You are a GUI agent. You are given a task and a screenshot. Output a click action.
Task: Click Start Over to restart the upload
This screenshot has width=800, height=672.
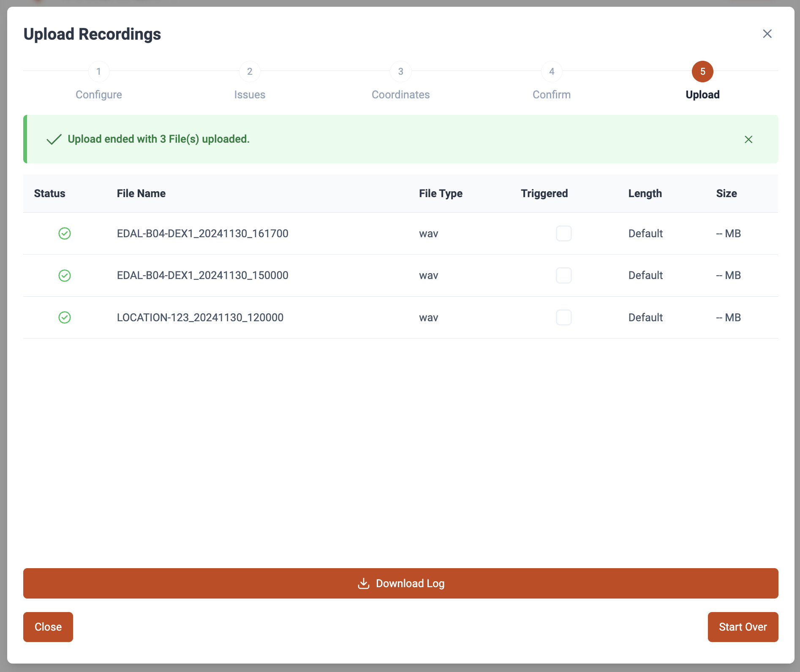pos(743,627)
